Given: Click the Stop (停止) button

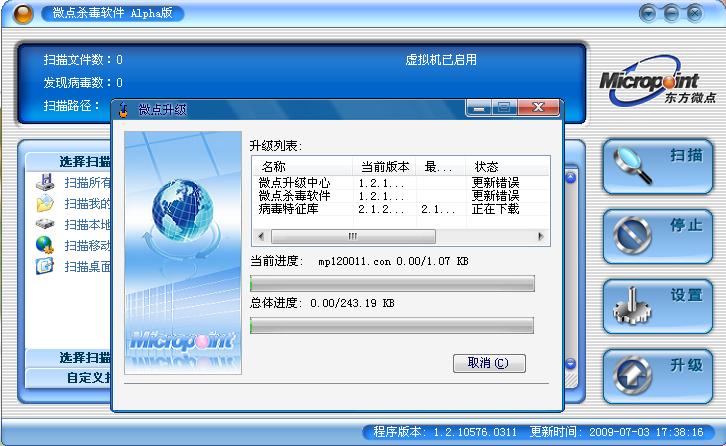Looking at the screenshot, I should point(657,237).
